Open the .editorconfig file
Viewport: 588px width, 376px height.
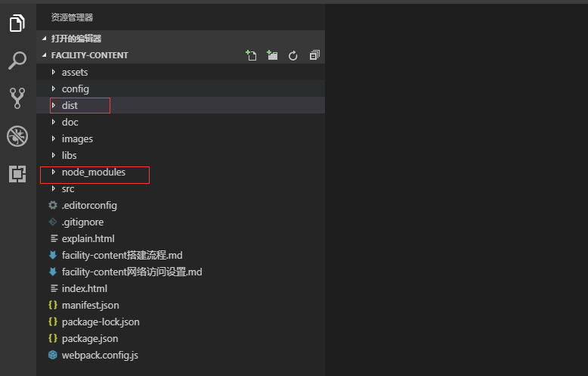coord(89,206)
